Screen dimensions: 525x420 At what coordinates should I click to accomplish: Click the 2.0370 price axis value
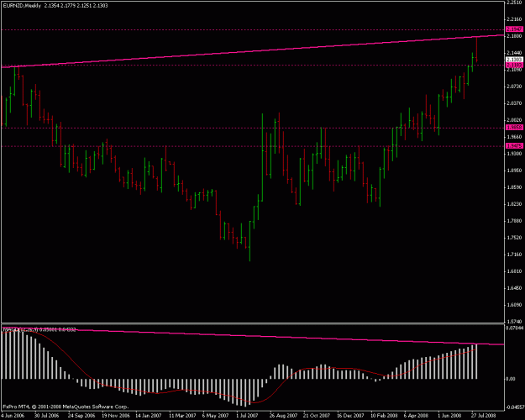point(514,103)
